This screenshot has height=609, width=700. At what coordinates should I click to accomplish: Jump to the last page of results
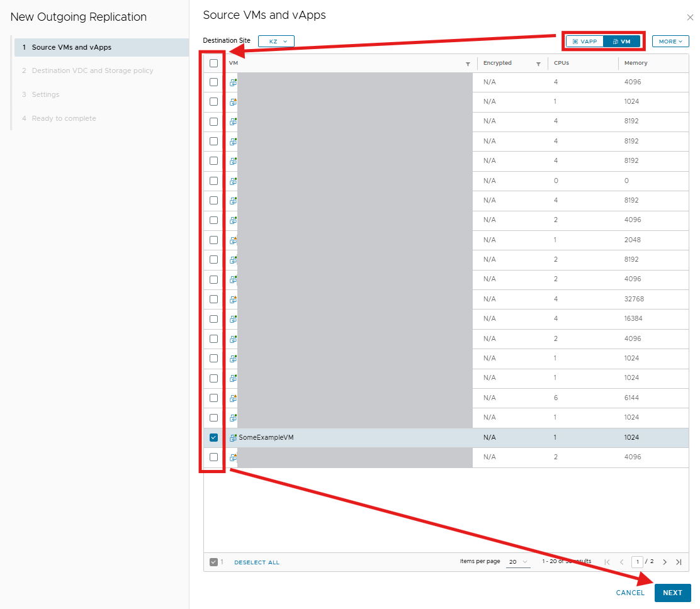point(679,562)
